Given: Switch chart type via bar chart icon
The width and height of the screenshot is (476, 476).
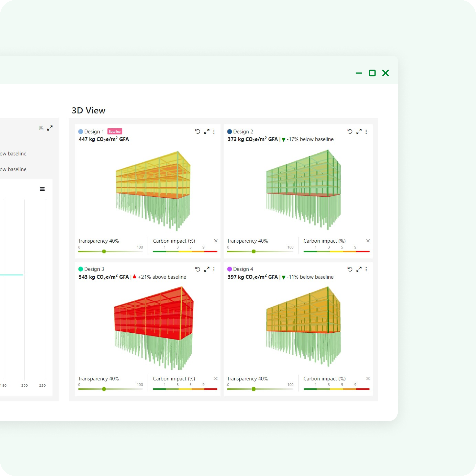Looking at the screenshot, I should click(41, 128).
